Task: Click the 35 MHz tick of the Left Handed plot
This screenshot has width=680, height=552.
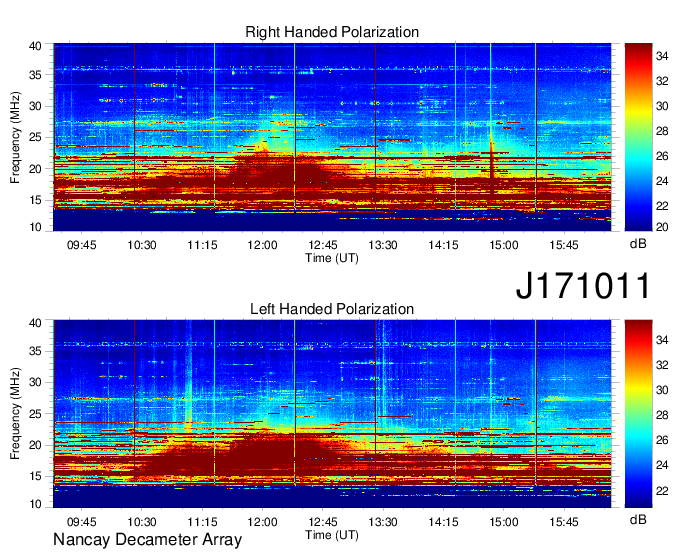Action: [35, 351]
